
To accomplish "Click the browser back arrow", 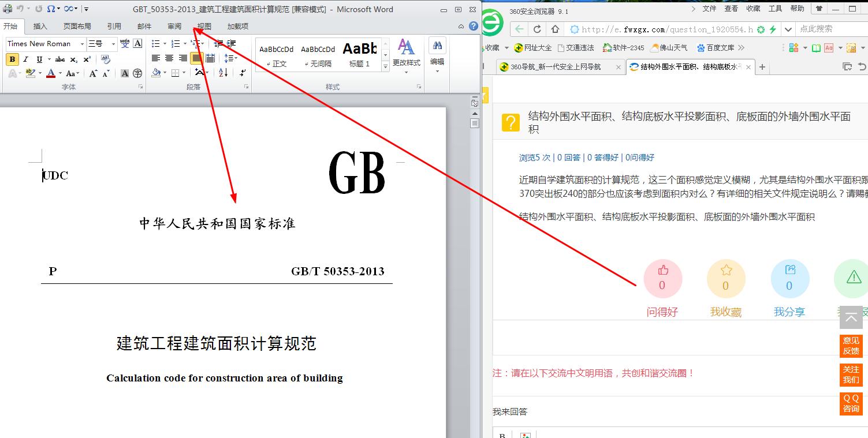I will coord(519,29).
